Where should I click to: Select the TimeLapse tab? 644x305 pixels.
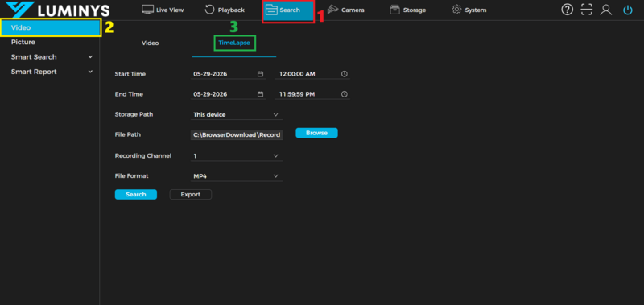(234, 43)
